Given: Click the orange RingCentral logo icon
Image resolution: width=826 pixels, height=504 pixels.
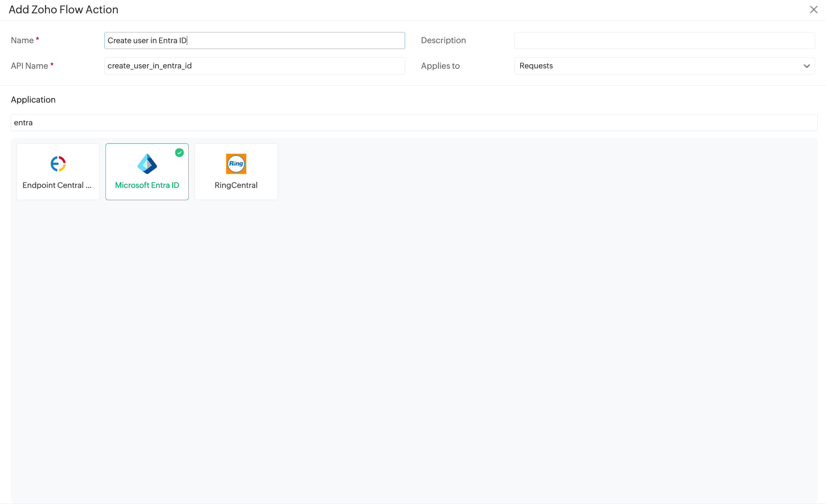Looking at the screenshot, I should point(236,164).
